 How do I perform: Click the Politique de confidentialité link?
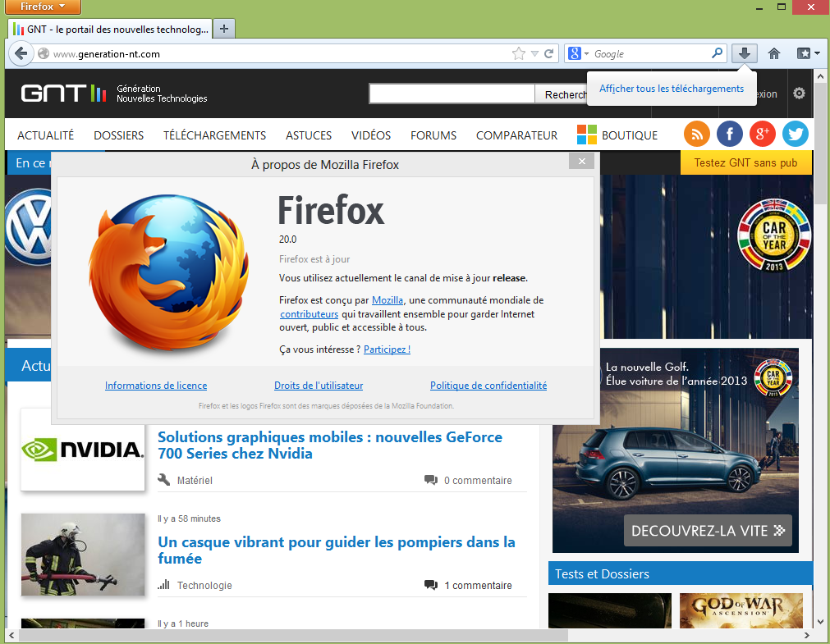pyautogui.click(x=488, y=386)
